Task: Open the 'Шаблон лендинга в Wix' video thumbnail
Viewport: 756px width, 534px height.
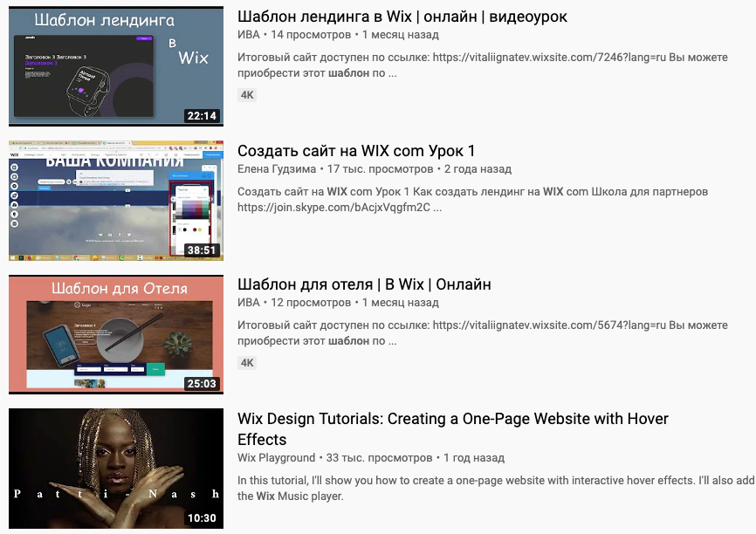Action: 116,66
